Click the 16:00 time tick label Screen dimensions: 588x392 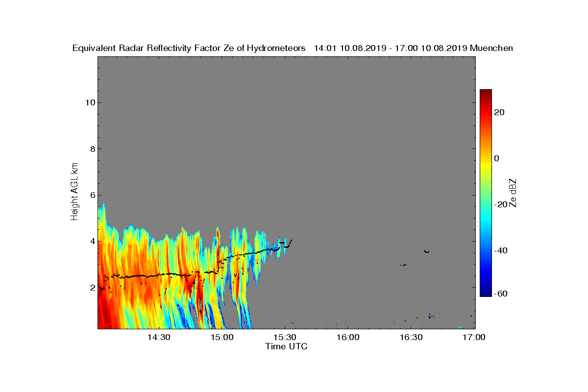tap(348, 337)
